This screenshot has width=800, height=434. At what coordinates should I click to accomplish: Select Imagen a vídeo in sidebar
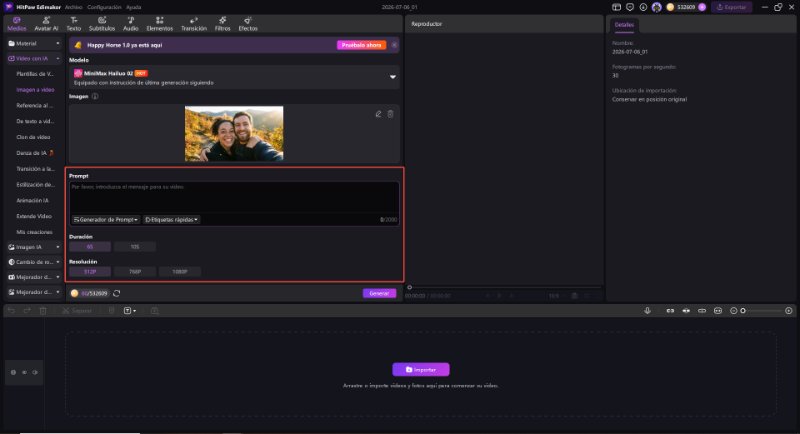point(35,90)
